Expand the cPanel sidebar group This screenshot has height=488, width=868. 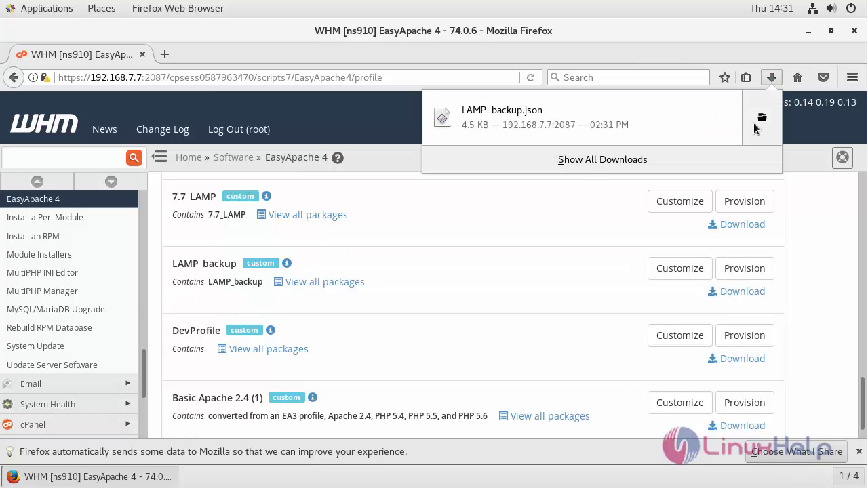click(x=68, y=424)
